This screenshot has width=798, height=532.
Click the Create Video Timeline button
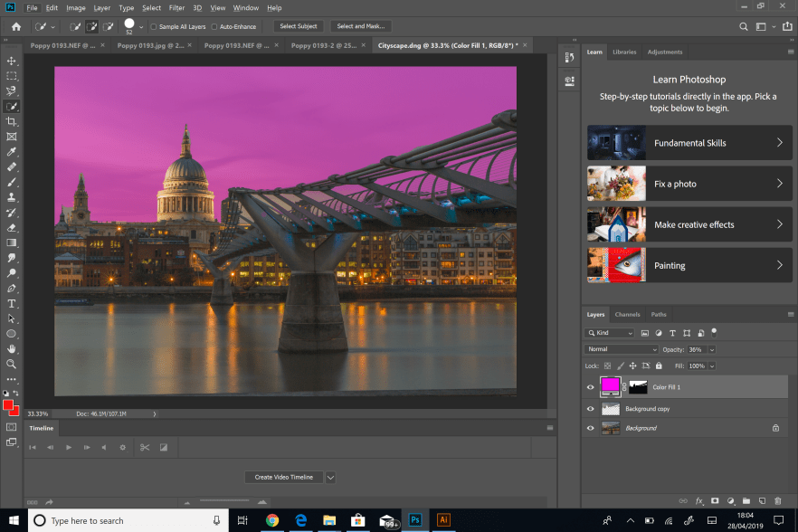click(x=283, y=477)
